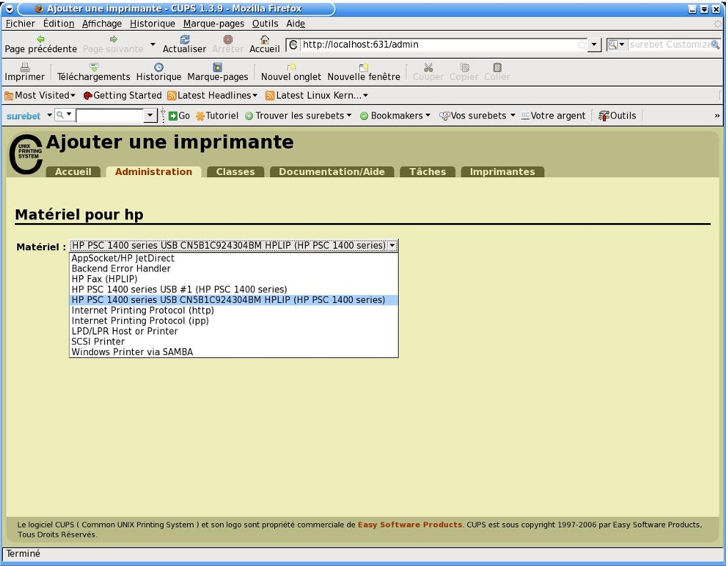Expand Trouver les surebets menu
The width and height of the screenshot is (728, 566).
pos(298,116)
